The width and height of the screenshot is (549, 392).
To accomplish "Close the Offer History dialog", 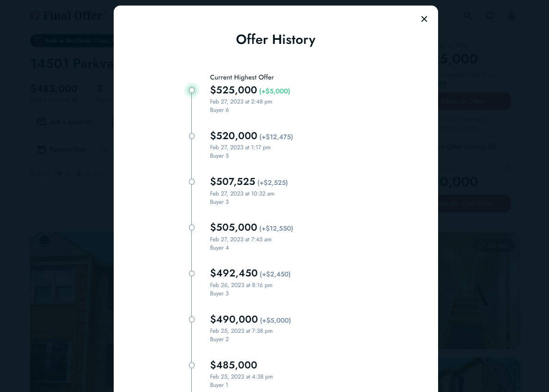I will pyautogui.click(x=424, y=19).
